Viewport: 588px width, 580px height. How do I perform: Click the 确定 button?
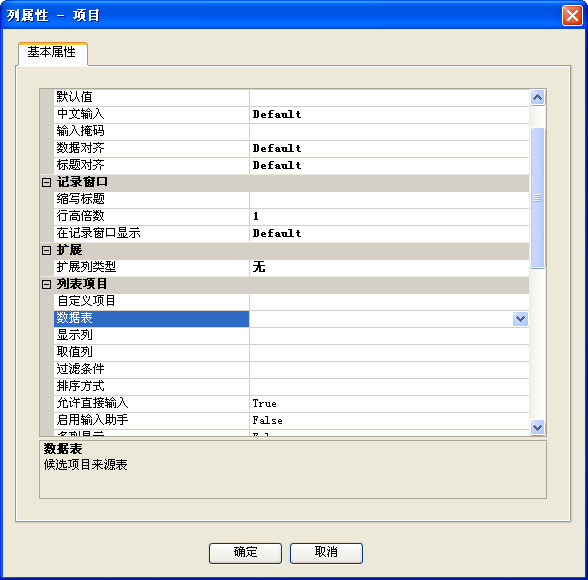(x=245, y=553)
